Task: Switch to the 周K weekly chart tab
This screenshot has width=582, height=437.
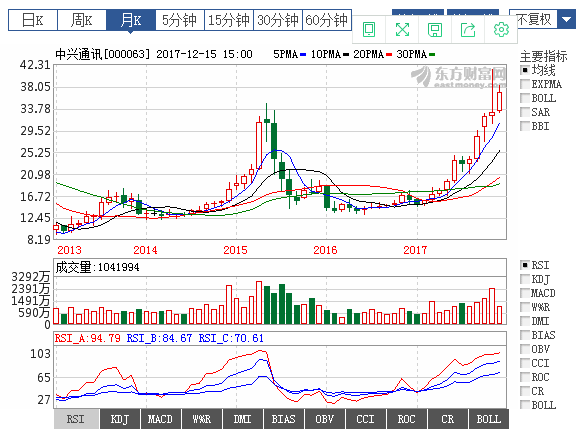Action: click(x=82, y=20)
